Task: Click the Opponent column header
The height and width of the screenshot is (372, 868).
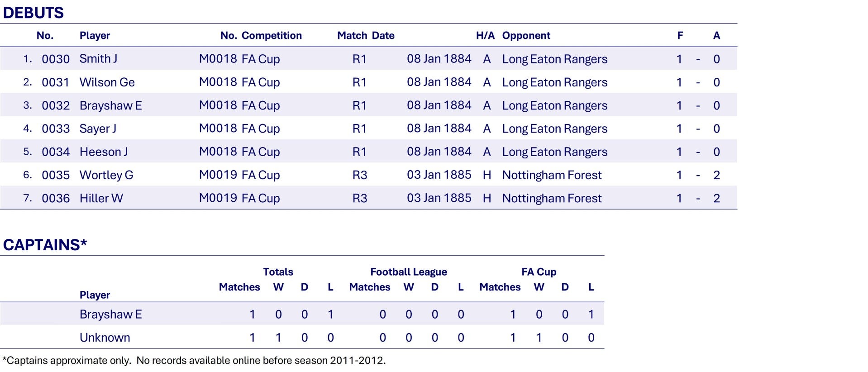Action: [526, 36]
